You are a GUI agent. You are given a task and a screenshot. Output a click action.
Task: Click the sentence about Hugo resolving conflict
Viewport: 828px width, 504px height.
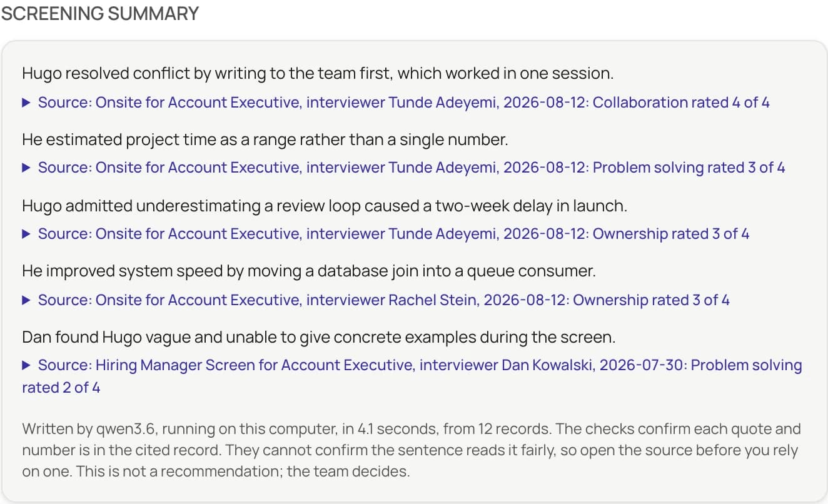[x=318, y=73]
